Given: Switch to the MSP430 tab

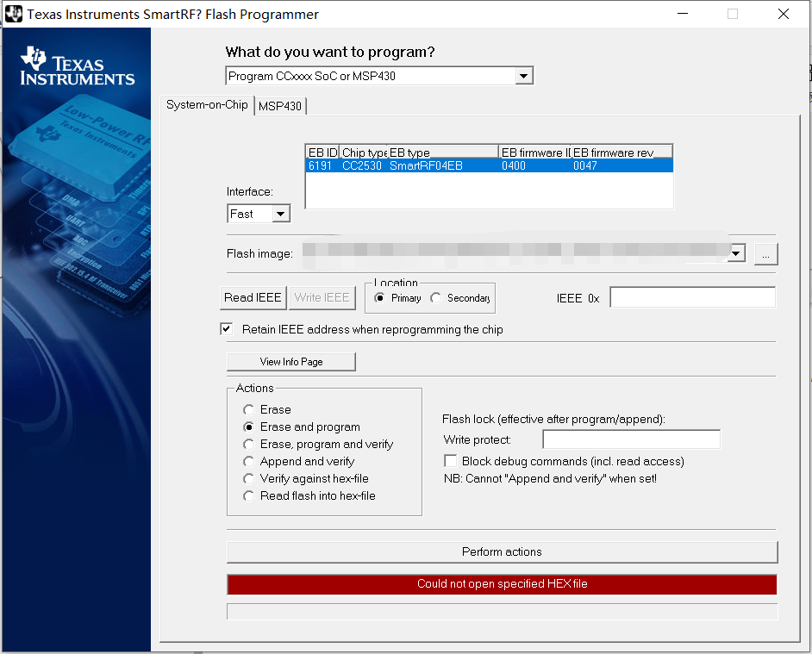Looking at the screenshot, I should pyautogui.click(x=280, y=106).
